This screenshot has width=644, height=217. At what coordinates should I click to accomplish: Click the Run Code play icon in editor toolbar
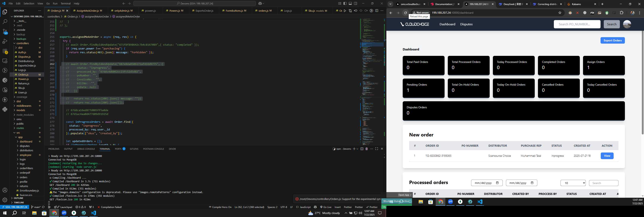pos(345,11)
